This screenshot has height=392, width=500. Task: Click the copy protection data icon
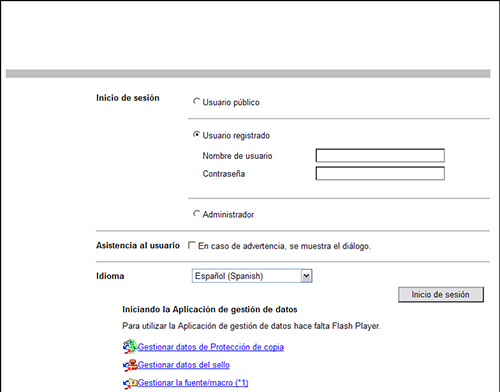pyautogui.click(x=130, y=347)
